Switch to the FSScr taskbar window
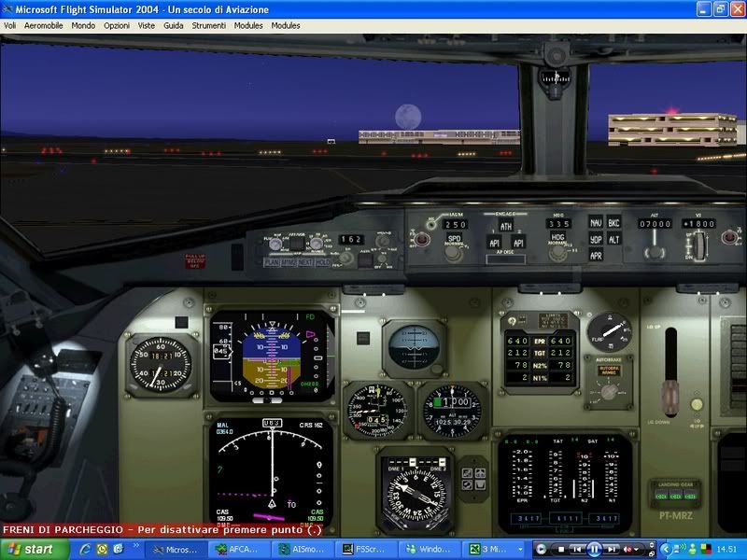This screenshot has height=560, width=747. click(x=365, y=549)
